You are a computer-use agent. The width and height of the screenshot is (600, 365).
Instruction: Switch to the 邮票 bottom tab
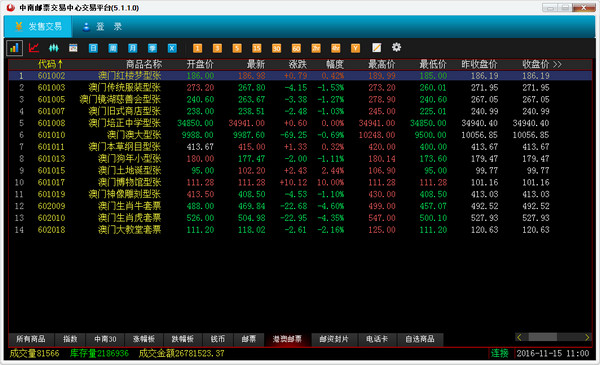click(249, 339)
